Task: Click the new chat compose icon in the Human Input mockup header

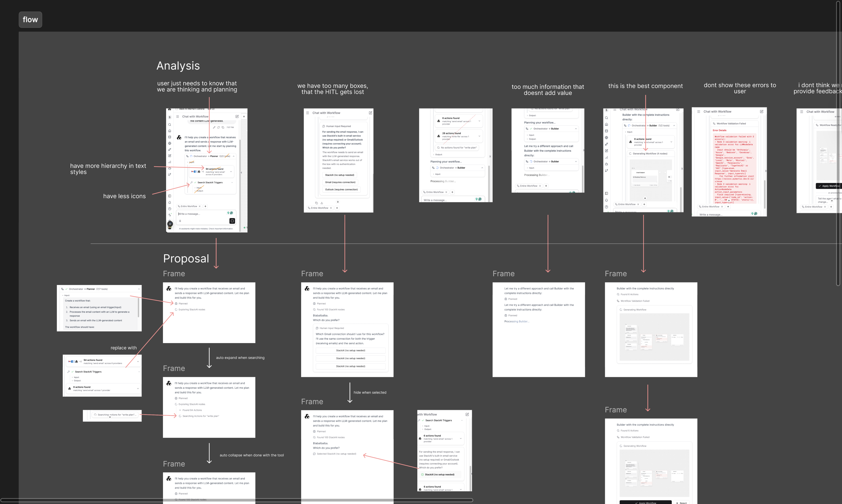Action: [370, 113]
